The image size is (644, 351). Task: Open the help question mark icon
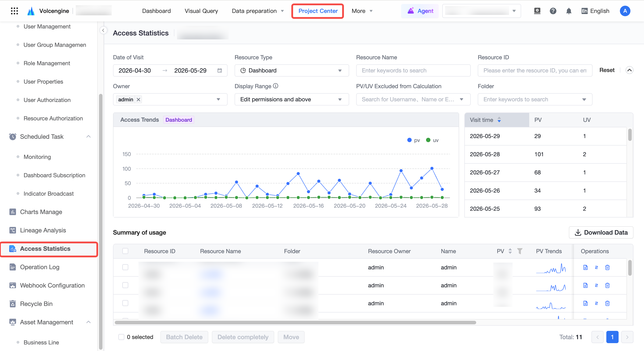[x=553, y=11]
